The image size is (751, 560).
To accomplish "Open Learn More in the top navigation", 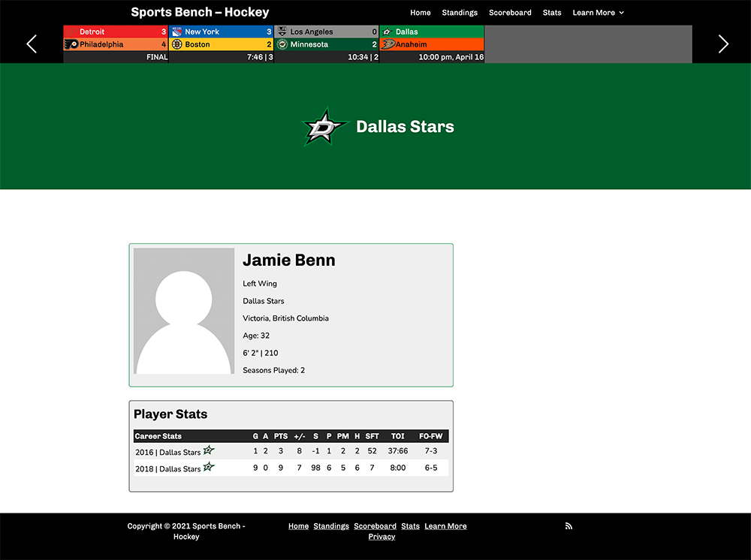I will click(593, 13).
